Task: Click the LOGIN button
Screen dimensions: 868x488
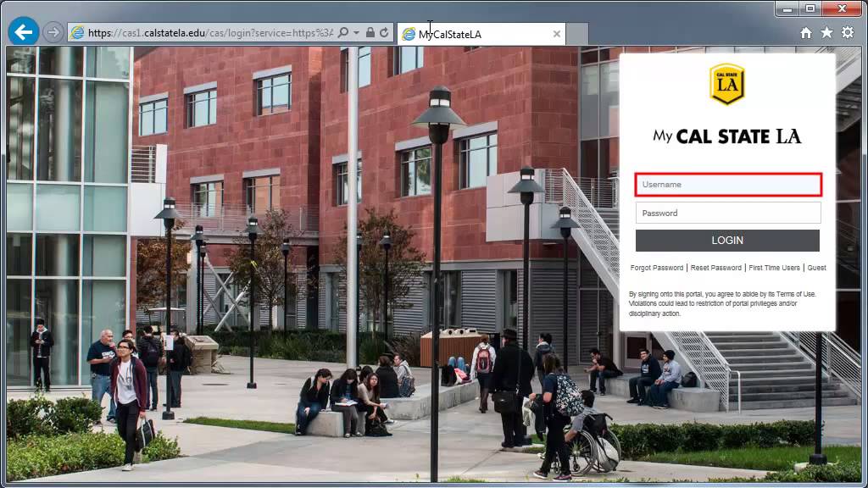Action: pyautogui.click(x=727, y=241)
